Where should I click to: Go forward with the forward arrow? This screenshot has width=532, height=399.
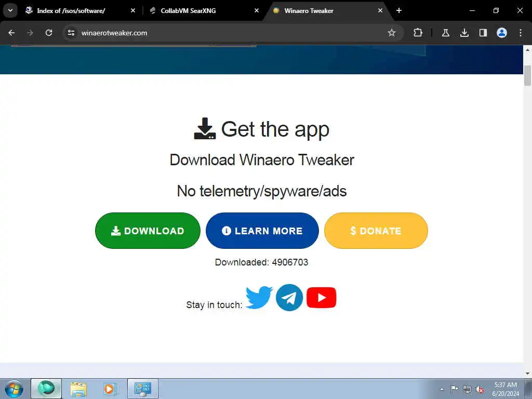[30, 33]
